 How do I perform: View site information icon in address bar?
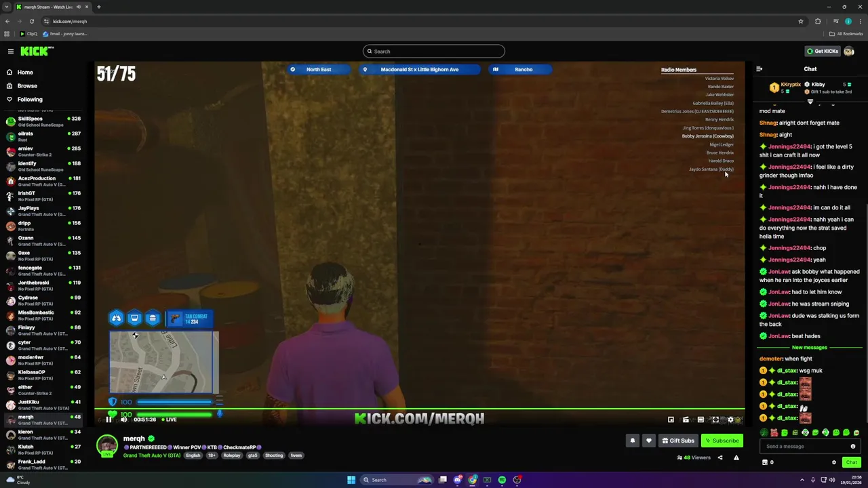[x=46, y=21]
